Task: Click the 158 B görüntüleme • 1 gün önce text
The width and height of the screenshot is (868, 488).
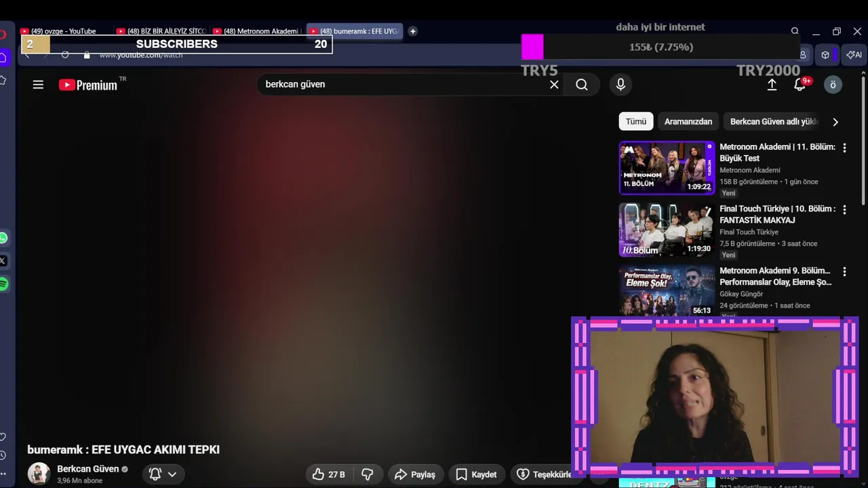Action: tap(769, 182)
